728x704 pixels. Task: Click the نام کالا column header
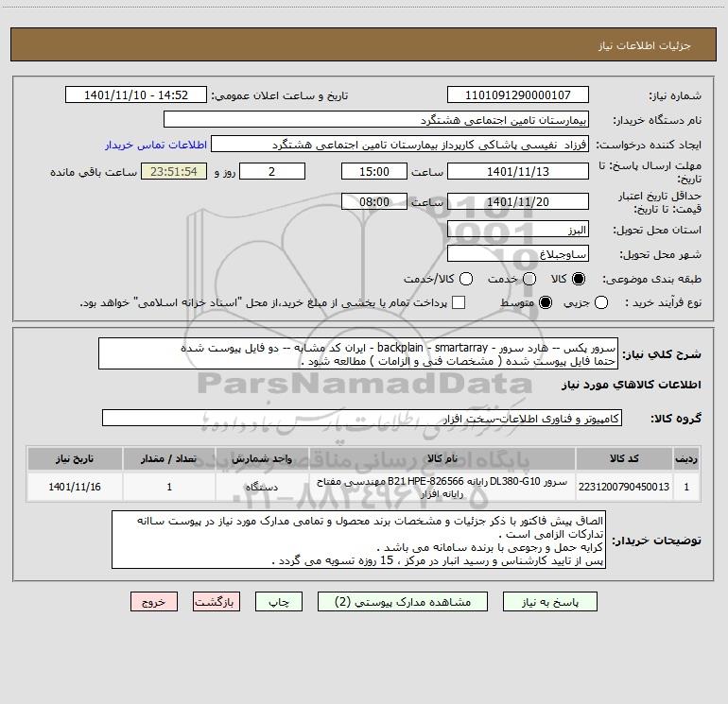pos(442,459)
